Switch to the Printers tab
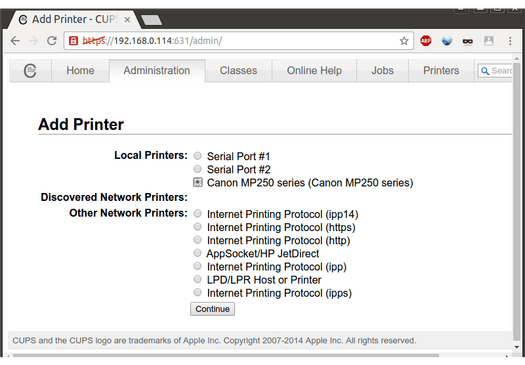The height and width of the screenshot is (365, 525). click(x=441, y=71)
